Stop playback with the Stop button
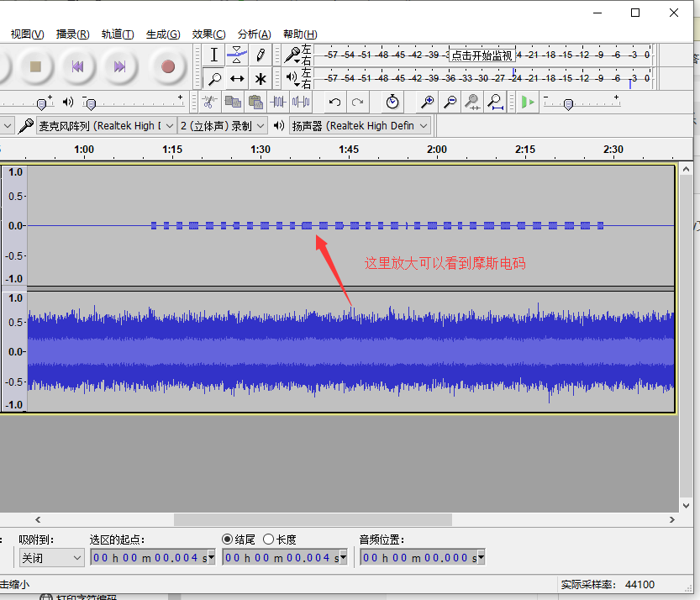Screen dimensions: 700x600 tap(35, 67)
